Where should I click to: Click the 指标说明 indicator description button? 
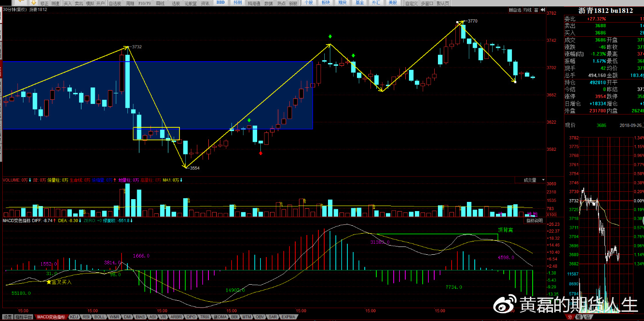point(535,221)
